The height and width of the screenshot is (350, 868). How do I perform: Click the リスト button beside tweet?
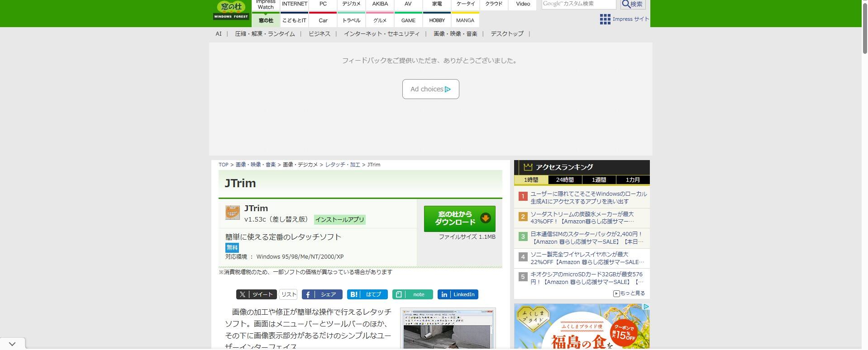288,294
